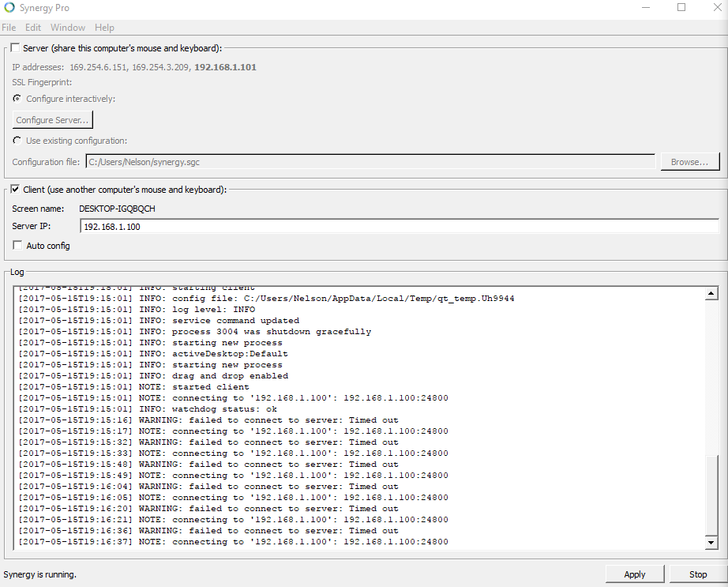Open the Help menu
The height and width of the screenshot is (587, 728).
[104, 28]
